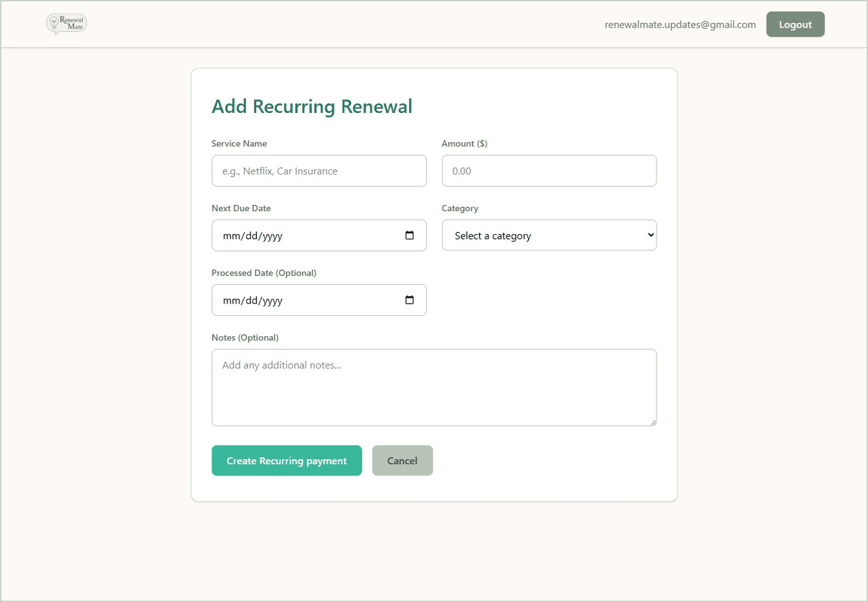Image resolution: width=868 pixels, height=602 pixels.
Task: Click the Service Name input field
Action: 318,170
